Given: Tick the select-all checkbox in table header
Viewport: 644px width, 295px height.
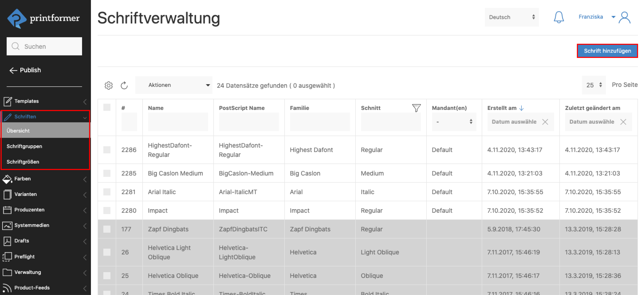Looking at the screenshot, I should [x=107, y=107].
